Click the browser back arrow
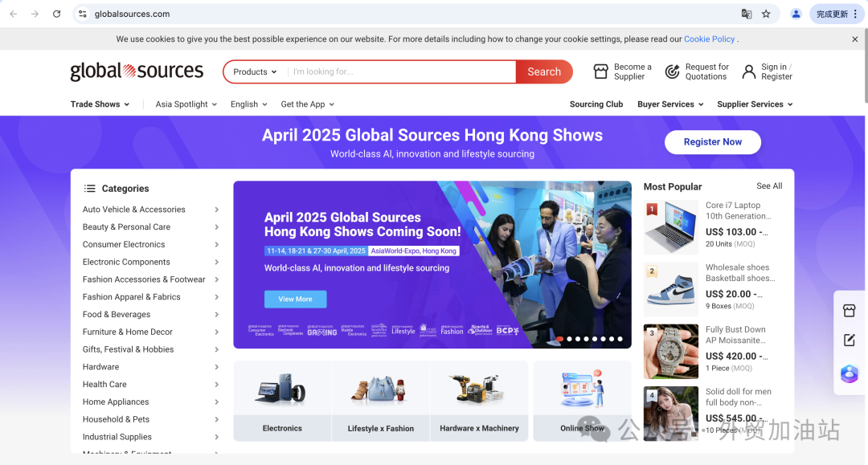 (x=14, y=14)
